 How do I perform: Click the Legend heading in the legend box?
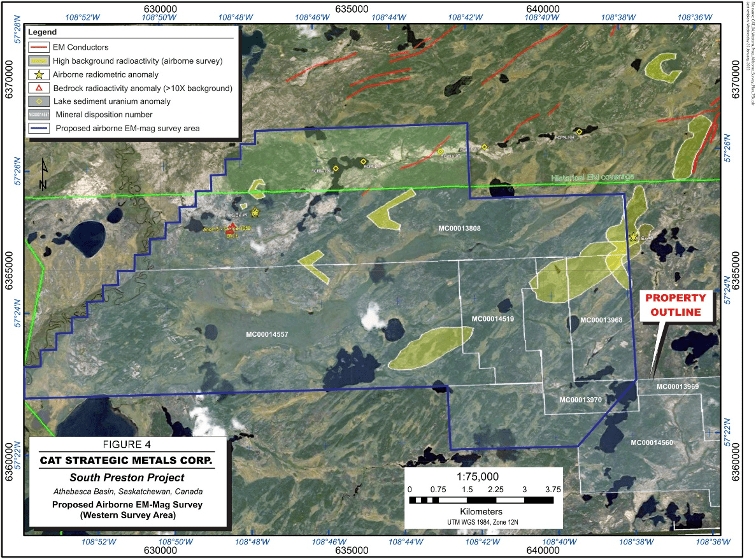coord(43,32)
